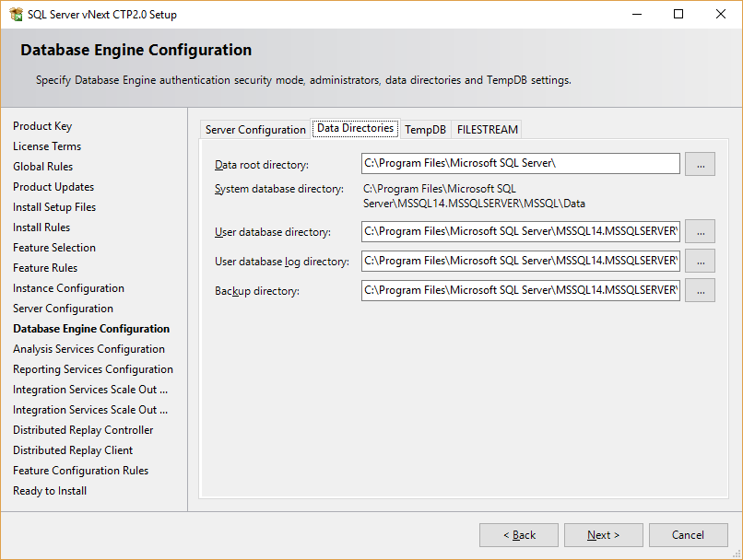Screen dimensions: 743x560
Task: Select Server Configuration in the left step list
Action: [x=63, y=309]
